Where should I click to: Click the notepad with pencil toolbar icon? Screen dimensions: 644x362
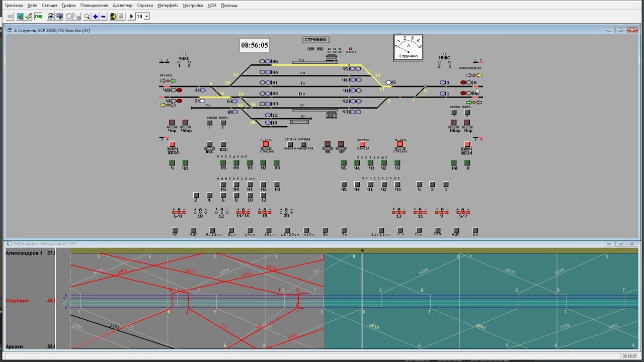[x=29, y=17]
